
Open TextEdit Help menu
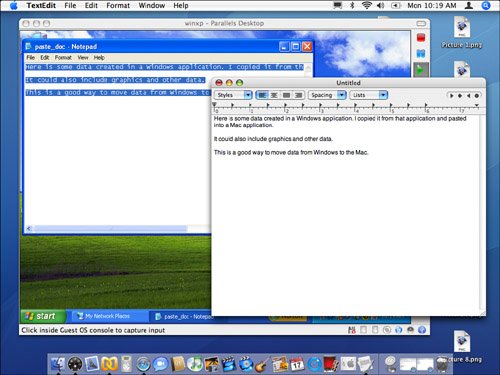pos(181,5)
